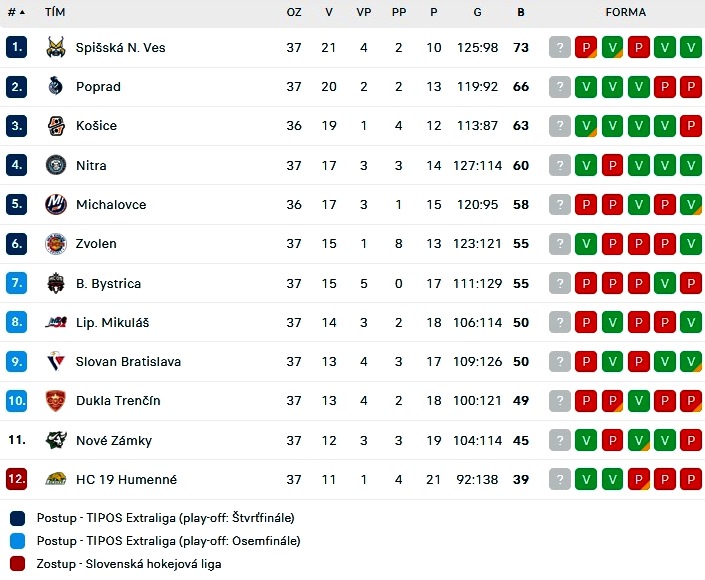Click the Zvolen team crest
705x580 pixels.
click(x=56, y=244)
